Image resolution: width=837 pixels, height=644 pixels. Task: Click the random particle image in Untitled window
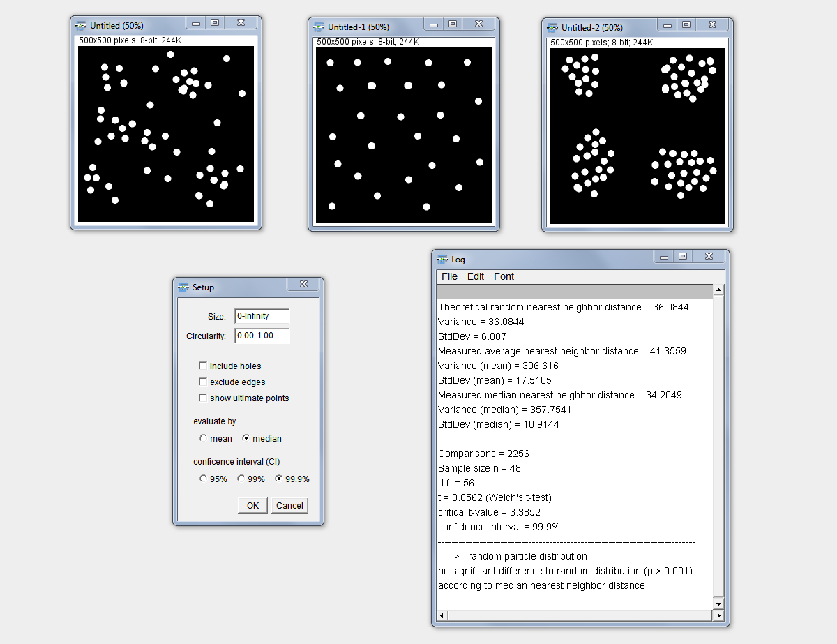166,134
